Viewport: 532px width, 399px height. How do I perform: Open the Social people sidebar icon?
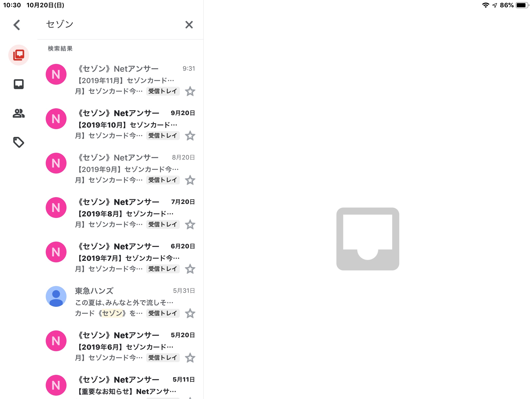19,113
